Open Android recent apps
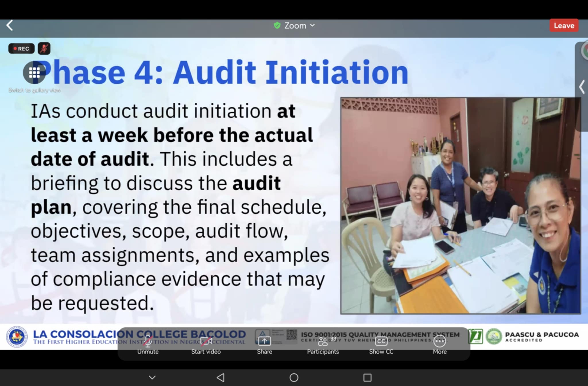The image size is (588, 386). click(367, 377)
